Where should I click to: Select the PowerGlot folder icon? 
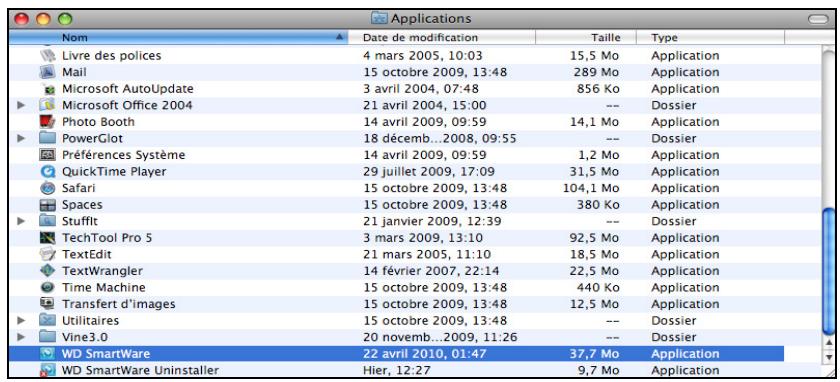click(48, 138)
